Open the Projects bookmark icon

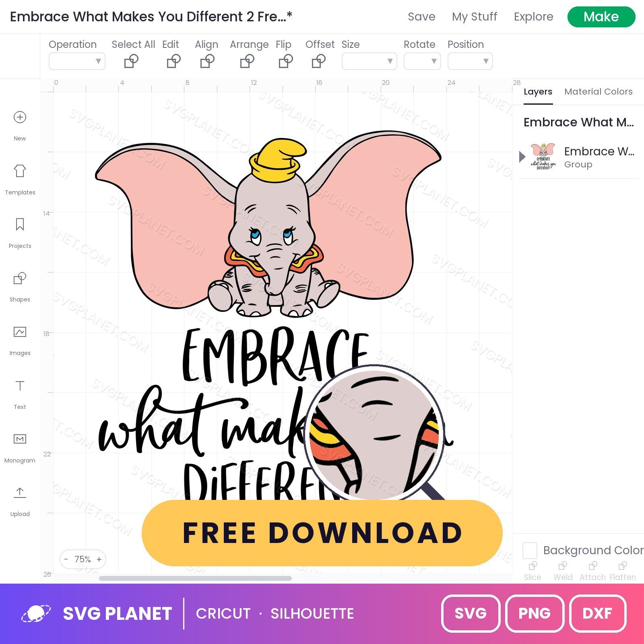[20, 224]
